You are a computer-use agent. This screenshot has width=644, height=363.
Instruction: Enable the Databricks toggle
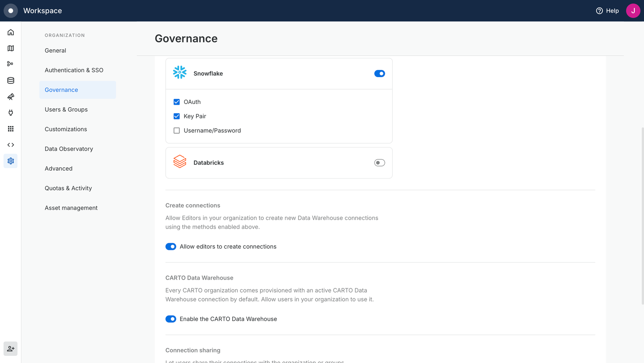pos(379,163)
